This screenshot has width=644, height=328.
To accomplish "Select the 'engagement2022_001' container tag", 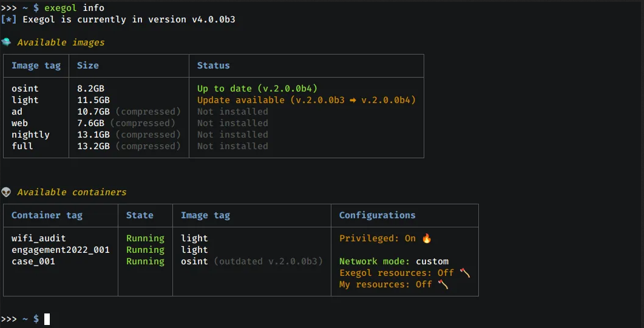I will [x=60, y=250].
